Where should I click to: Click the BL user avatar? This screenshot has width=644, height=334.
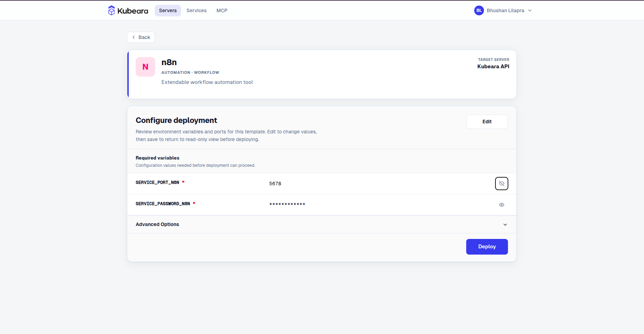pyautogui.click(x=479, y=10)
